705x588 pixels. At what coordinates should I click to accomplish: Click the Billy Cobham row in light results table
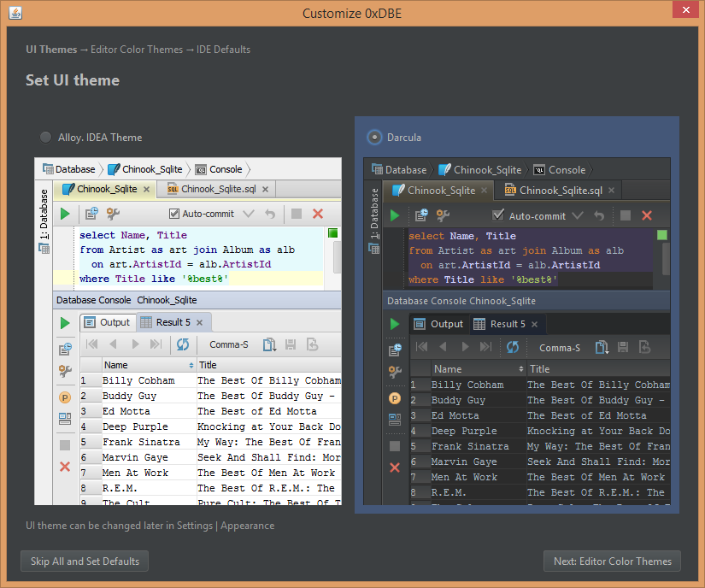(138, 380)
